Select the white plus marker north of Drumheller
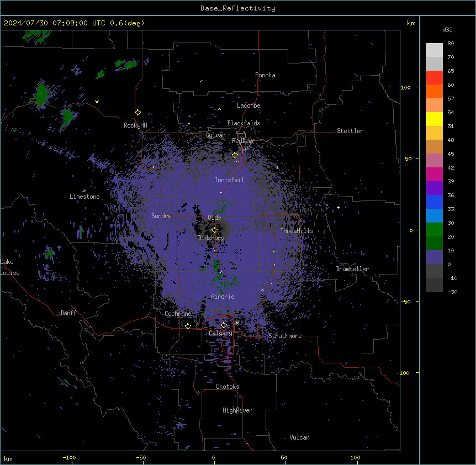 pos(338,207)
